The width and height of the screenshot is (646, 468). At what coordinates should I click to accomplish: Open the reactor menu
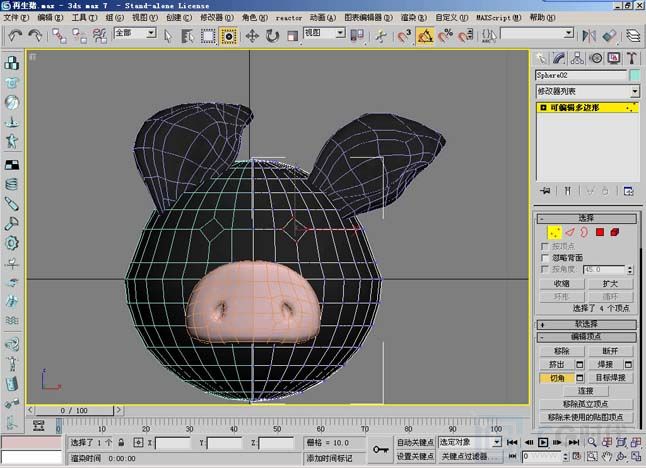[289, 18]
